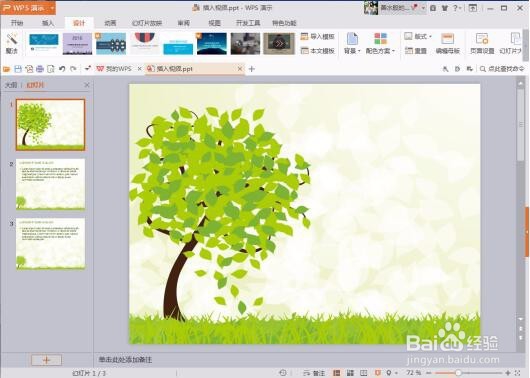Open a new document tab with the plus icon
530x378 pixels.
251,69
